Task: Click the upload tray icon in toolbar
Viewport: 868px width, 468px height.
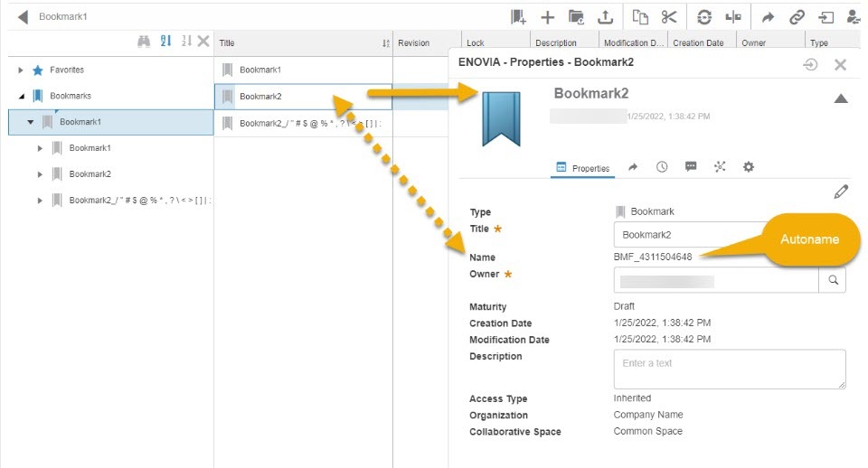Action: pyautogui.click(x=606, y=17)
